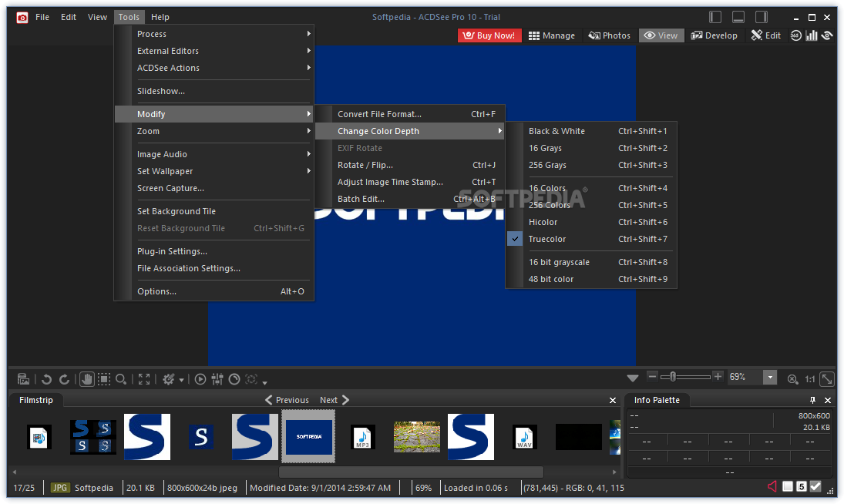The image size is (844, 504).
Task: Open the bar chart Dashboard mode icon
Action: click(811, 35)
